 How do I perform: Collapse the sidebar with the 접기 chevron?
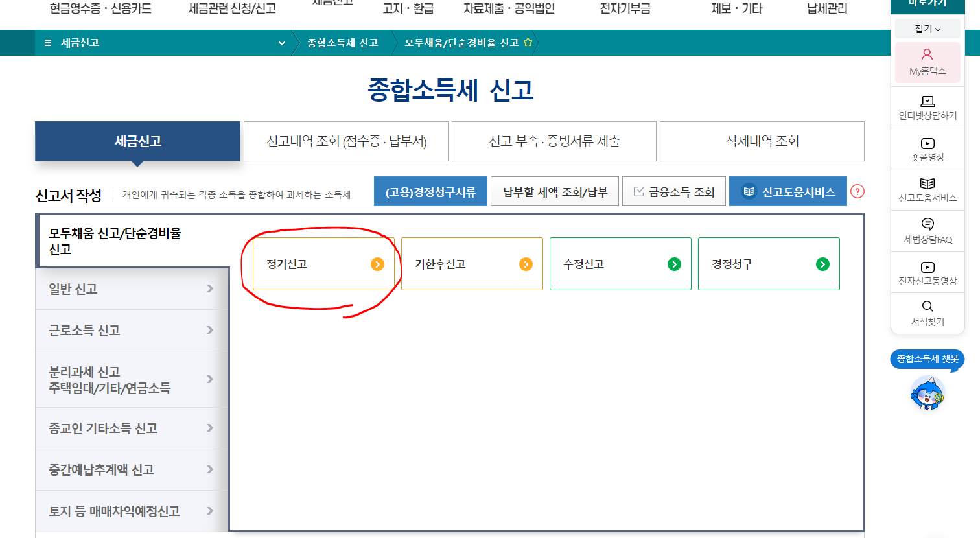(928, 28)
